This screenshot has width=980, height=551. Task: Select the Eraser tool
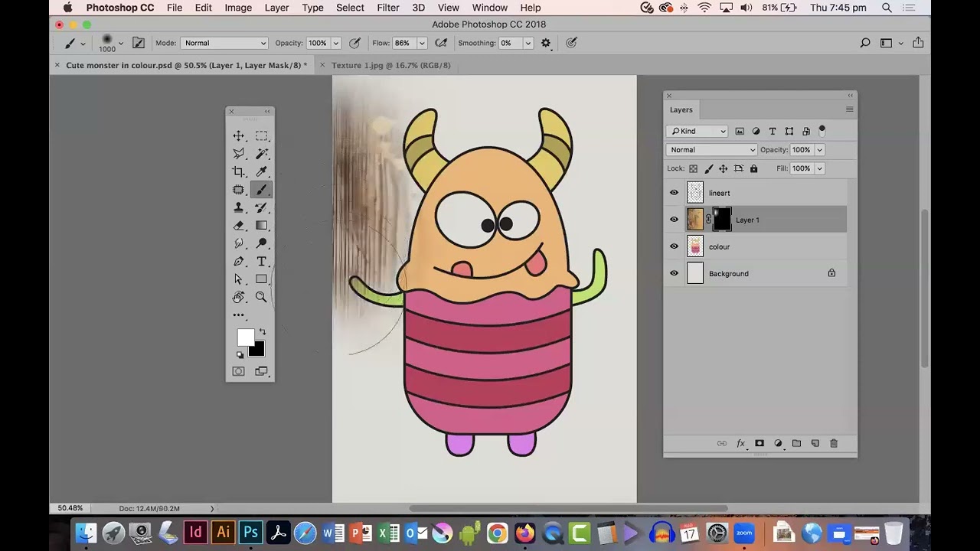(x=239, y=225)
